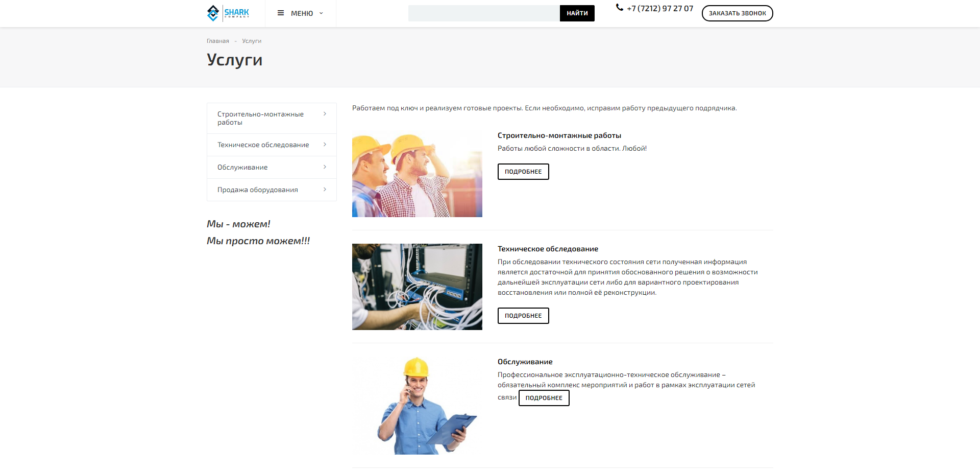Image resolution: width=980 pixels, height=470 pixels.
Task: Click the phone handset icon
Action: (x=620, y=8)
